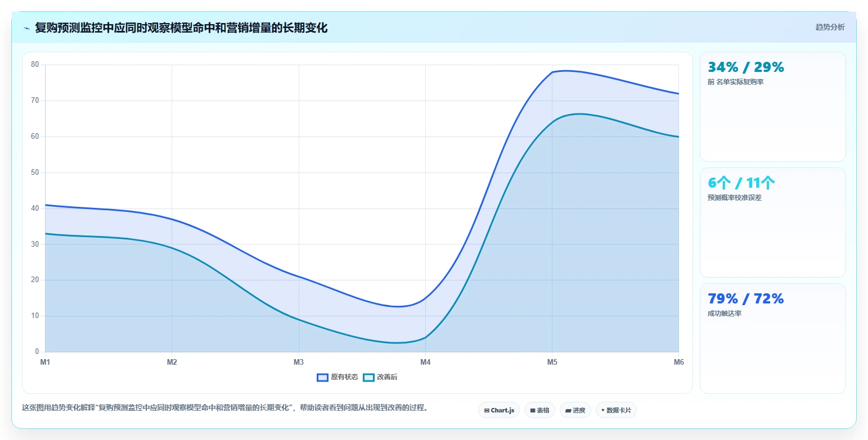Click the M3 axis label
The image size is (868, 440).
(x=299, y=362)
